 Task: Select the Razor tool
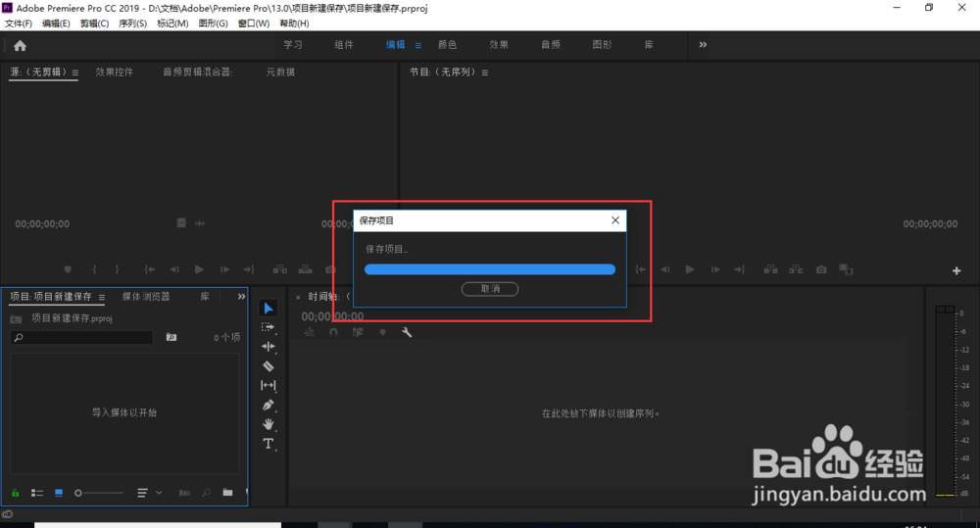coord(269,366)
